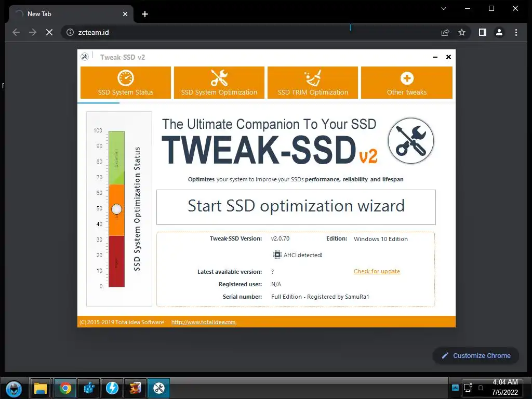532x399 pixels.
Task: Open Chrome tab search chevron
Action: 444,8
